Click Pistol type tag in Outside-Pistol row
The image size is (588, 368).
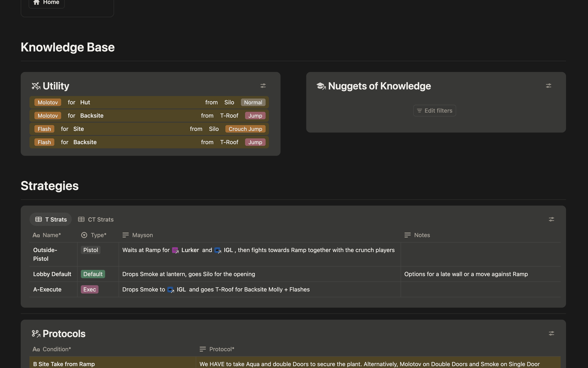(90, 250)
